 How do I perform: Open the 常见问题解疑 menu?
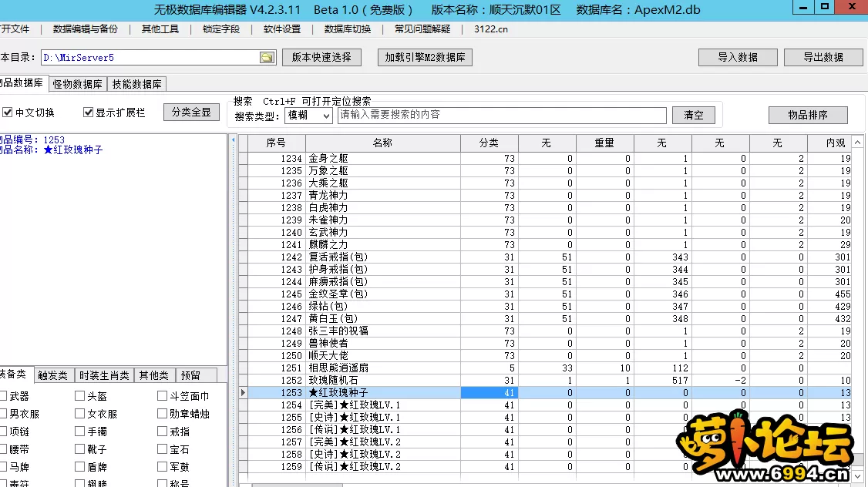pos(422,29)
